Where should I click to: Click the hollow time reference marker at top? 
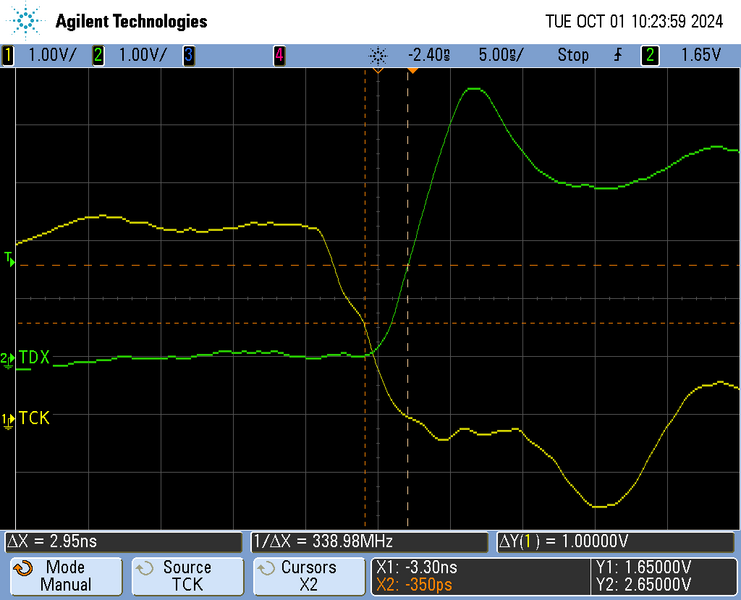(378, 70)
